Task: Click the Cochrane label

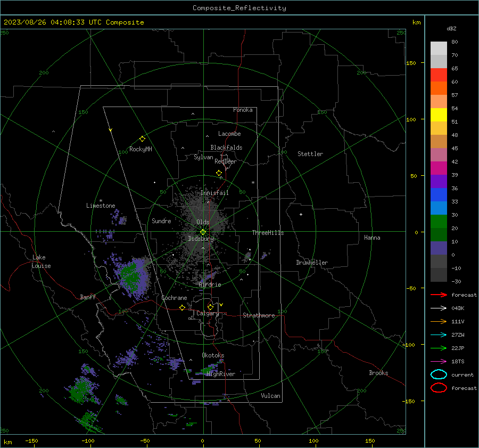Action: point(174,298)
